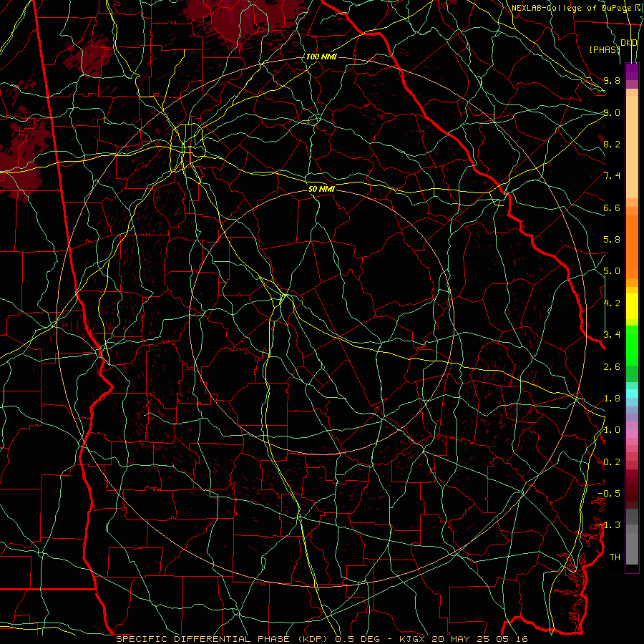Click the 6.6 scale value

(x=612, y=208)
